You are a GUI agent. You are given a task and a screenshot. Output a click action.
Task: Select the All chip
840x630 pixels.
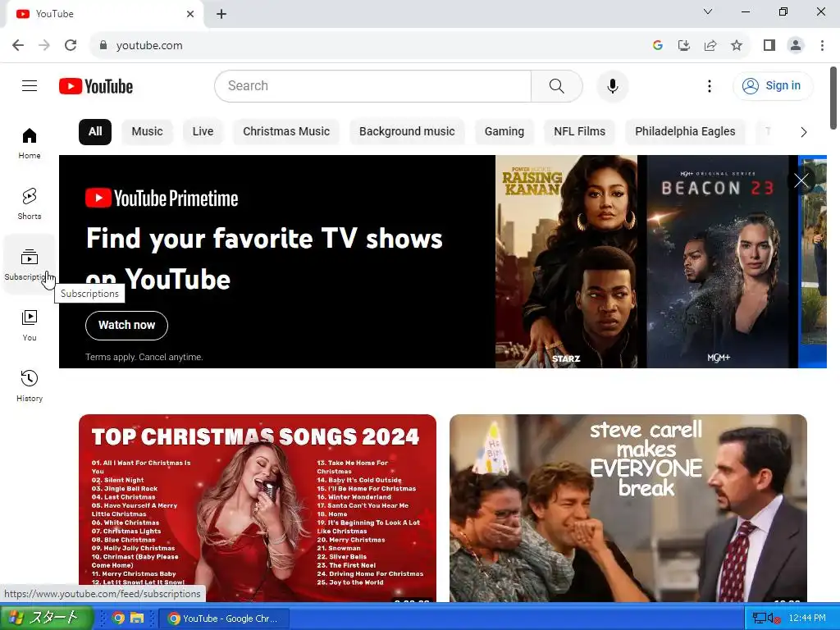tap(95, 132)
